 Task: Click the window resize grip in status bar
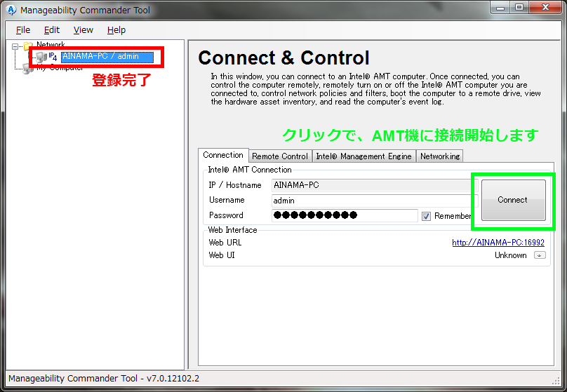click(x=556, y=381)
